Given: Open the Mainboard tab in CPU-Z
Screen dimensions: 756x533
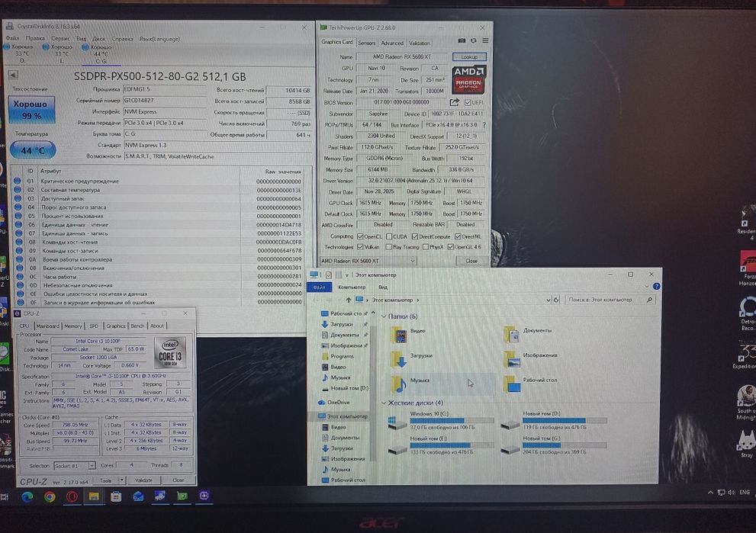Looking at the screenshot, I should click(x=48, y=326).
